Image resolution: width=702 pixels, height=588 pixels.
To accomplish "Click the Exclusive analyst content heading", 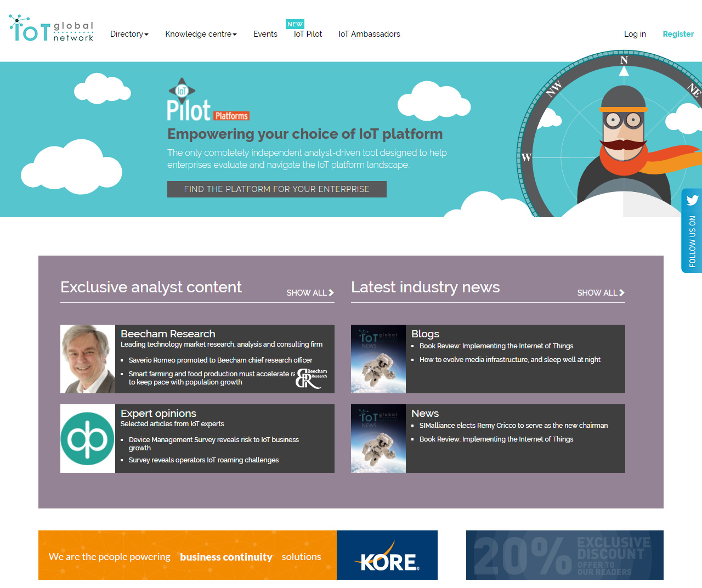I will 151,287.
